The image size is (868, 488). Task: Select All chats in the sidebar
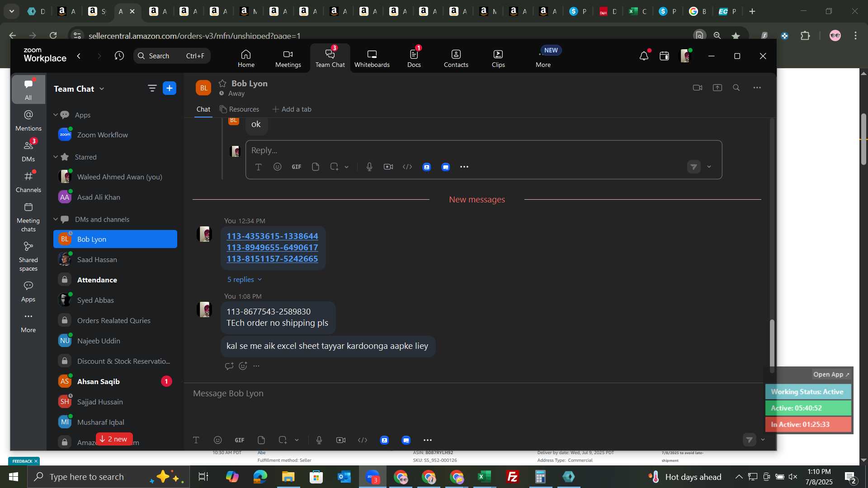pyautogui.click(x=28, y=89)
